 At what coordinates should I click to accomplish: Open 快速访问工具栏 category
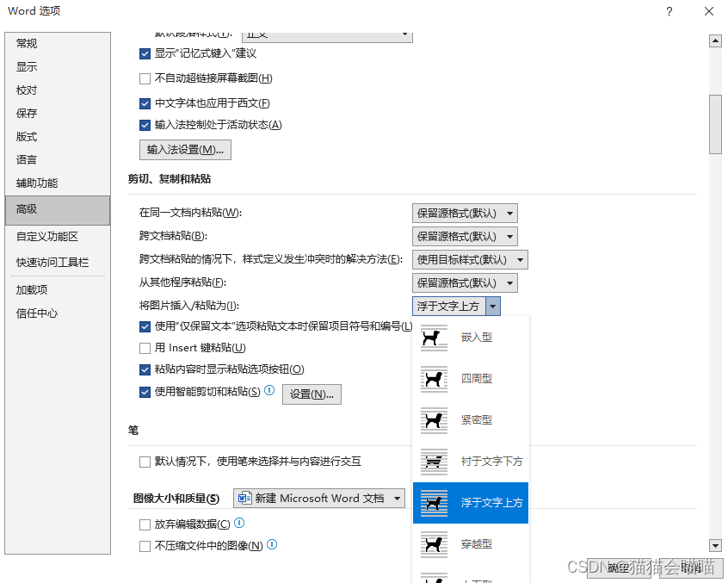coord(58,263)
